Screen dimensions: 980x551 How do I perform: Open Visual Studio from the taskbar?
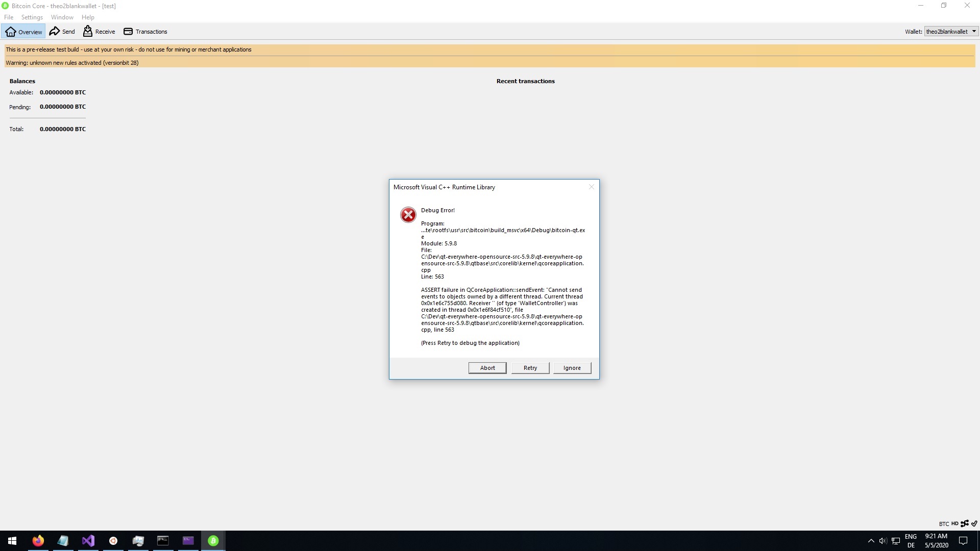click(x=88, y=540)
